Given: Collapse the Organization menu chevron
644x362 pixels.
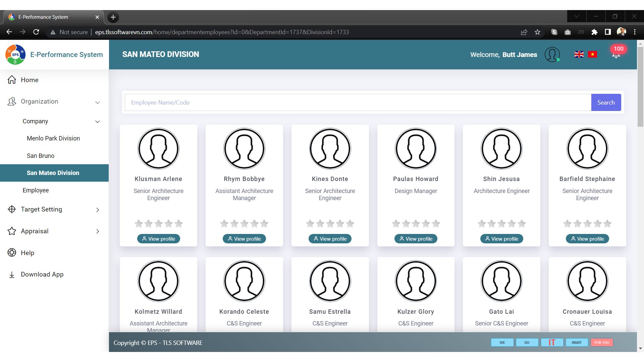Looking at the screenshot, I should coord(98,102).
